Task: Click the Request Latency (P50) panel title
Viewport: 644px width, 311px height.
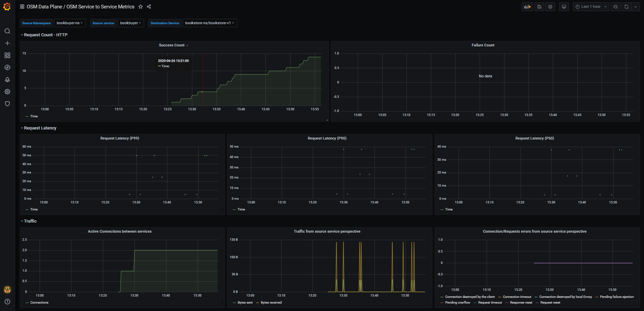Action: click(x=534, y=138)
